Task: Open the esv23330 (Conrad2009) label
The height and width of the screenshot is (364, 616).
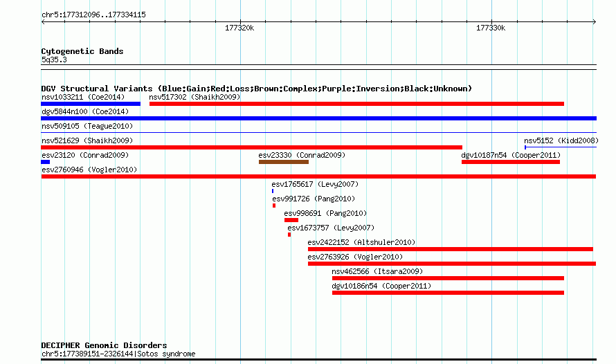Action: (302, 155)
